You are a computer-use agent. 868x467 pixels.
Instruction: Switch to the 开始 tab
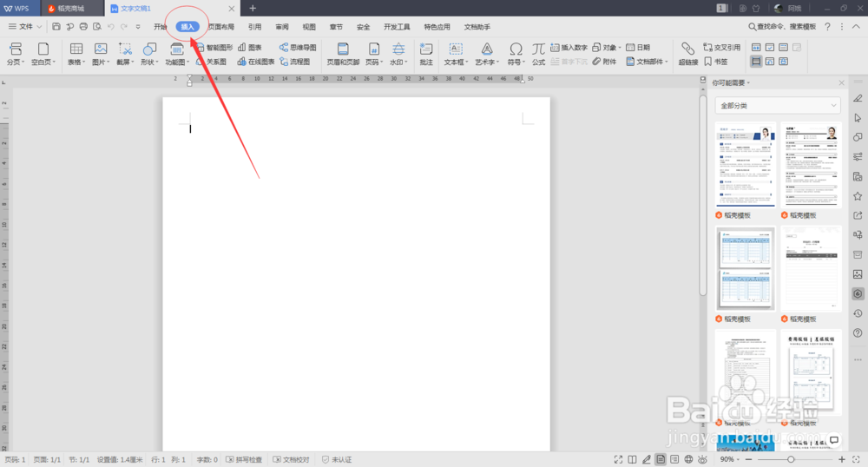[x=160, y=27]
